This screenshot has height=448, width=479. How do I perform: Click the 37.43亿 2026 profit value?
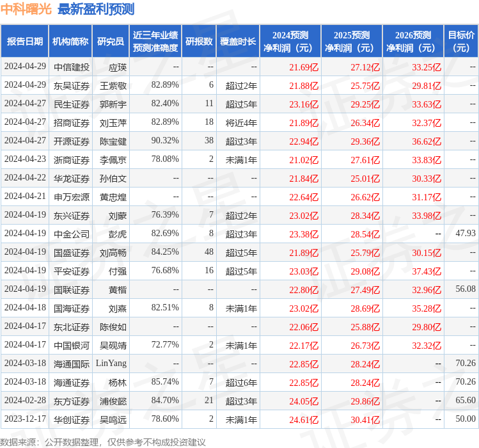click(427, 271)
